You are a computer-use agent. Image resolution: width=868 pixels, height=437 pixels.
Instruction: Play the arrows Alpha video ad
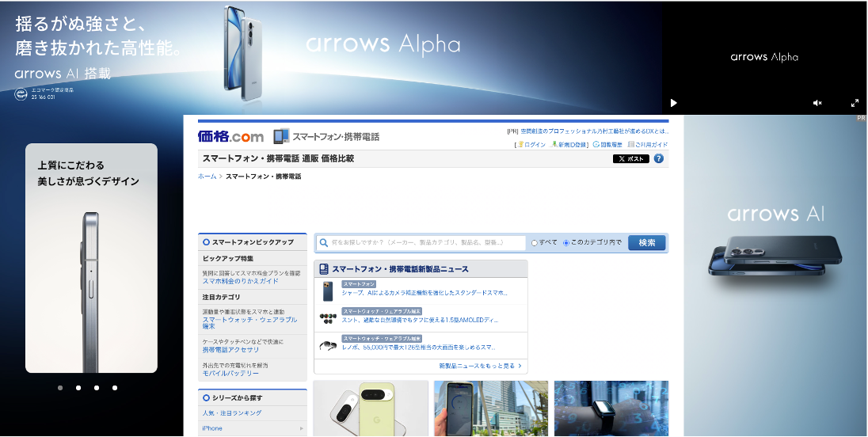coord(674,103)
